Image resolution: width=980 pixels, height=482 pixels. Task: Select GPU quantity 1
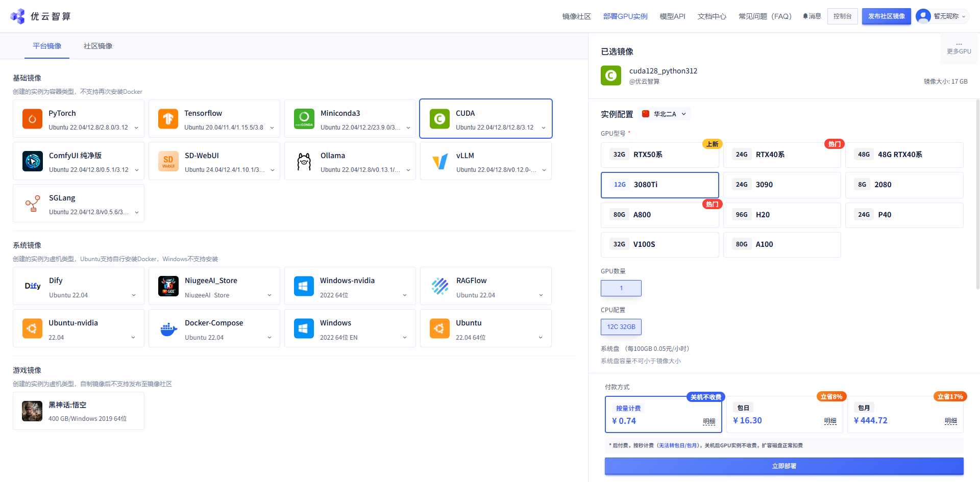621,288
